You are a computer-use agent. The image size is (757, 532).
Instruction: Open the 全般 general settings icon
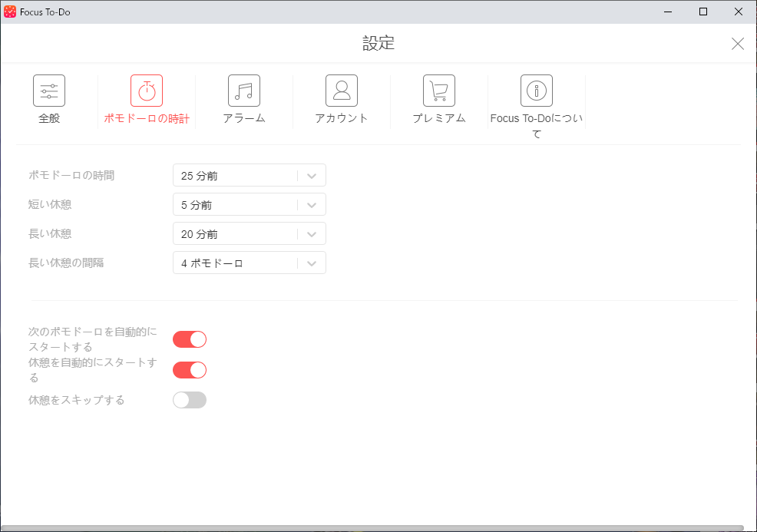point(49,91)
